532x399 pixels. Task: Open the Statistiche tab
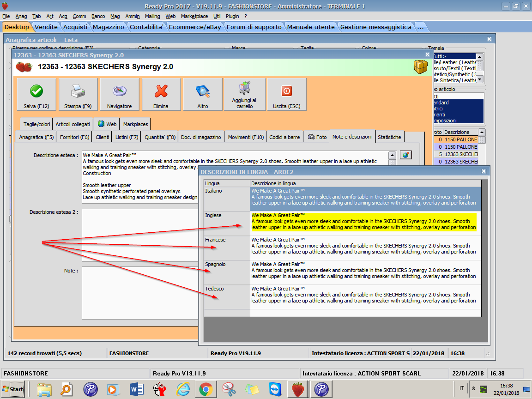(389, 137)
